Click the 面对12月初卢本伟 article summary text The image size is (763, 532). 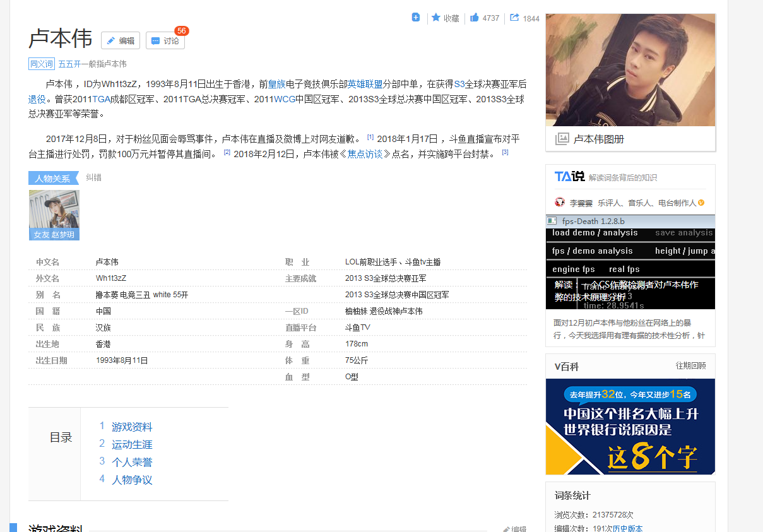pyautogui.click(x=629, y=329)
